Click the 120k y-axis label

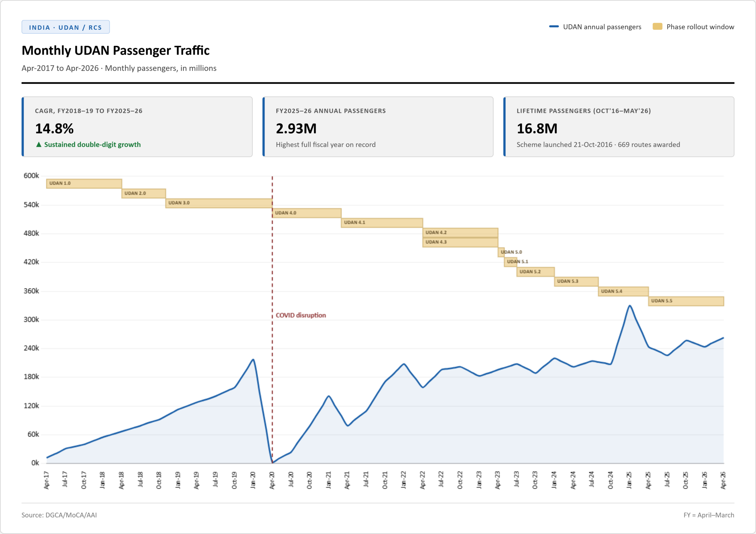coord(31,406)
